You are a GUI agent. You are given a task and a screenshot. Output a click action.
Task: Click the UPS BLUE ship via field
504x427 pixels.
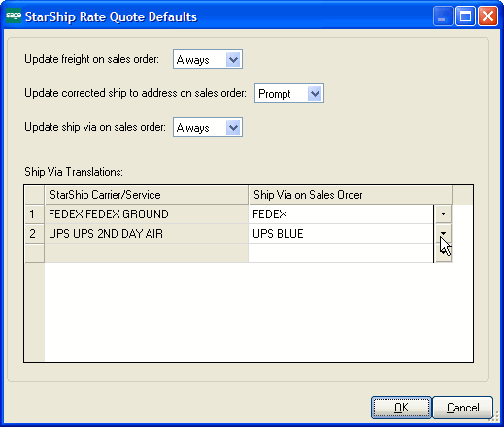pos(341,234)
